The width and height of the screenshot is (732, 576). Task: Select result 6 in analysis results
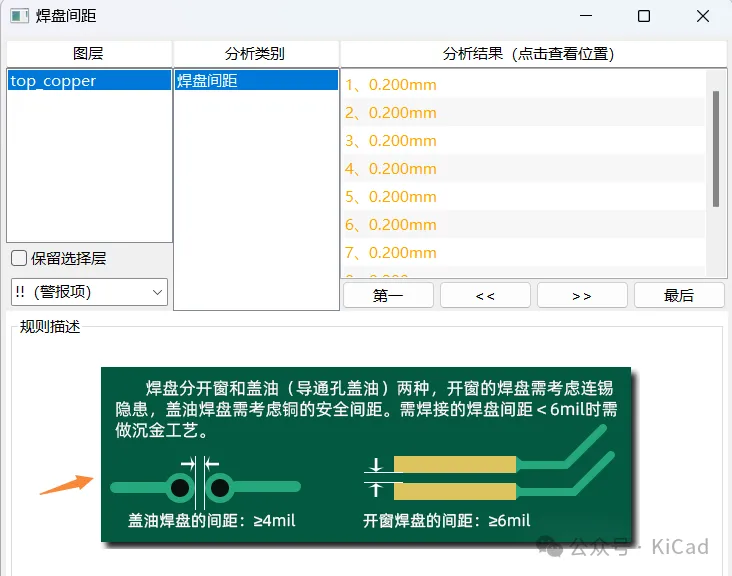tap(391, 225)
